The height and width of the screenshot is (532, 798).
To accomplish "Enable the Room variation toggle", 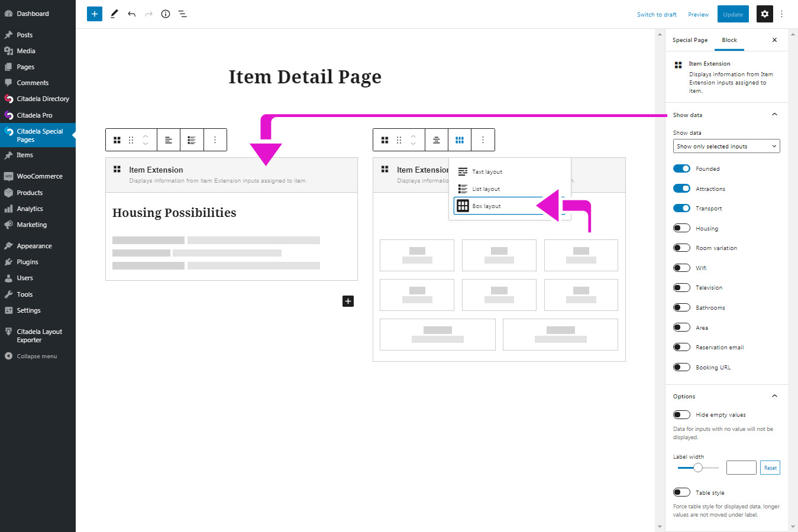I will coord(681,248).
